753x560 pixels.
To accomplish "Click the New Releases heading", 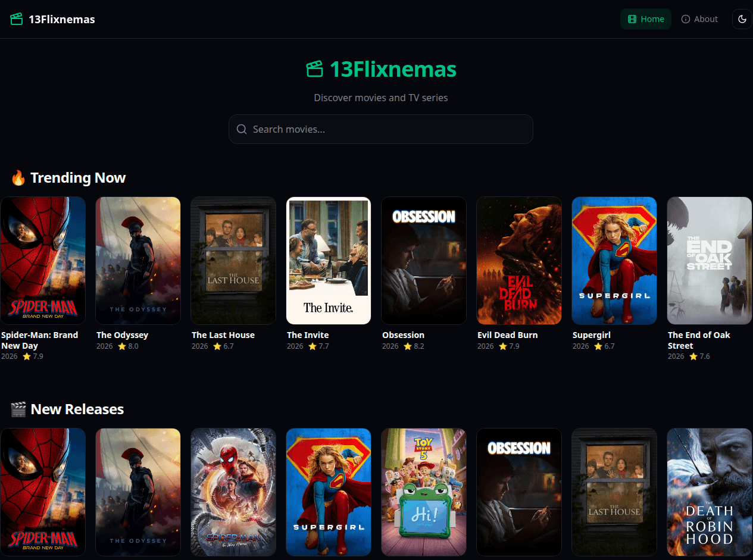I will pos(77,409).
